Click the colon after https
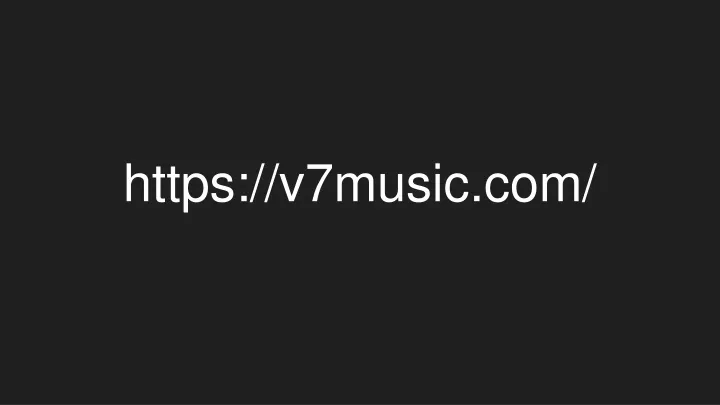 tap(244, 188)
